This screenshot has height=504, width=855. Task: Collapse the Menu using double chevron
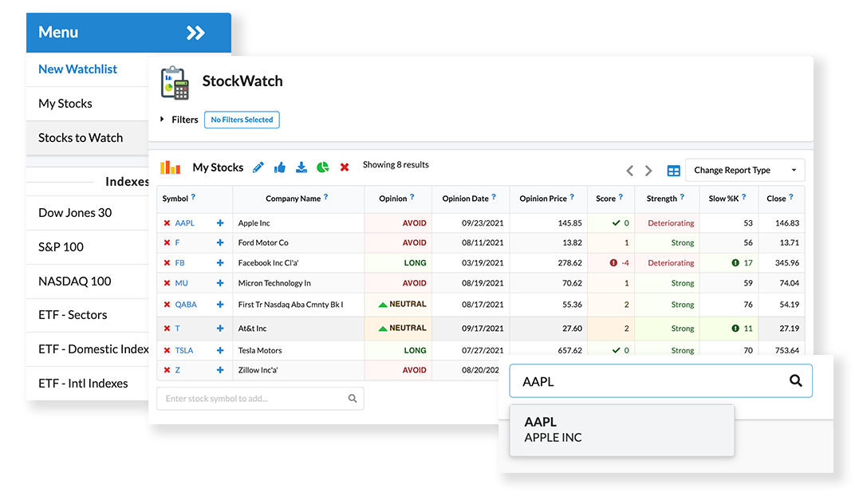tap(195, 33)
